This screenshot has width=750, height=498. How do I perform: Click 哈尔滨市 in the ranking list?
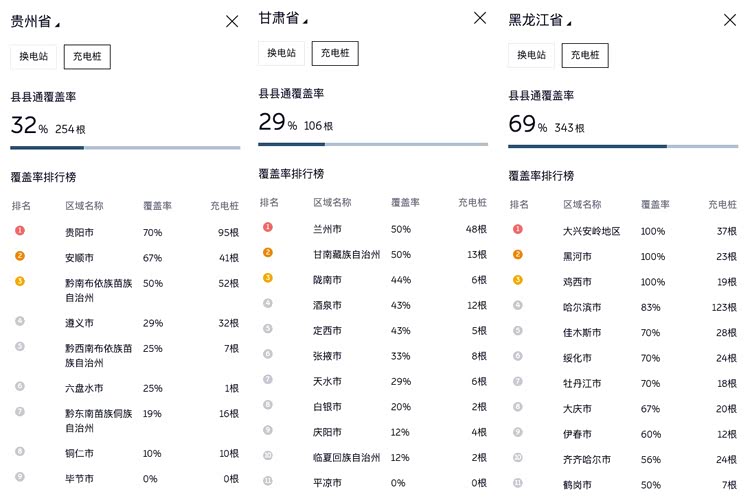584,307
